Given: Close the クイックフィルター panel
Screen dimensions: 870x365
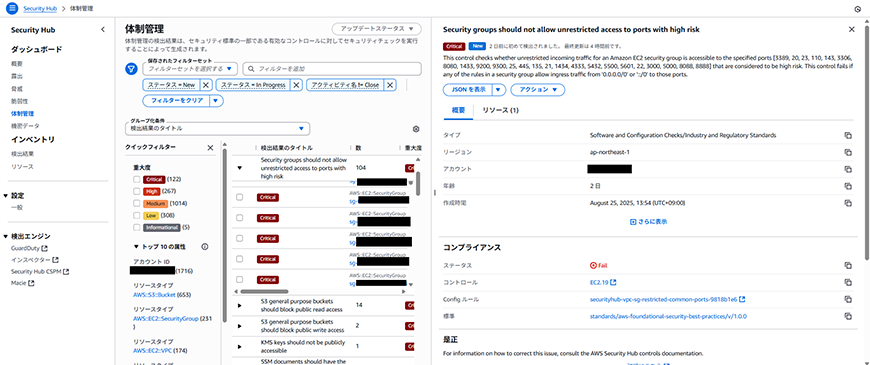Looking at the screenshot, I should (210, 148).
